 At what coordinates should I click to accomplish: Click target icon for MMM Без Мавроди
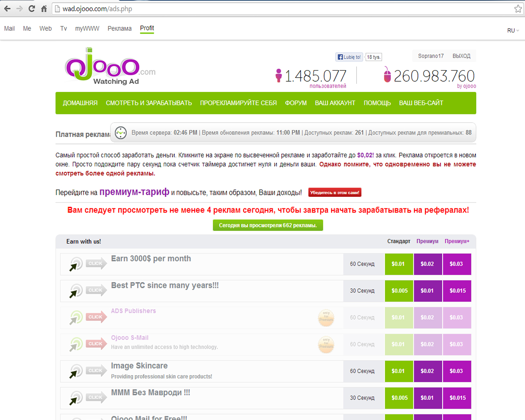click(x=76, y=398)
